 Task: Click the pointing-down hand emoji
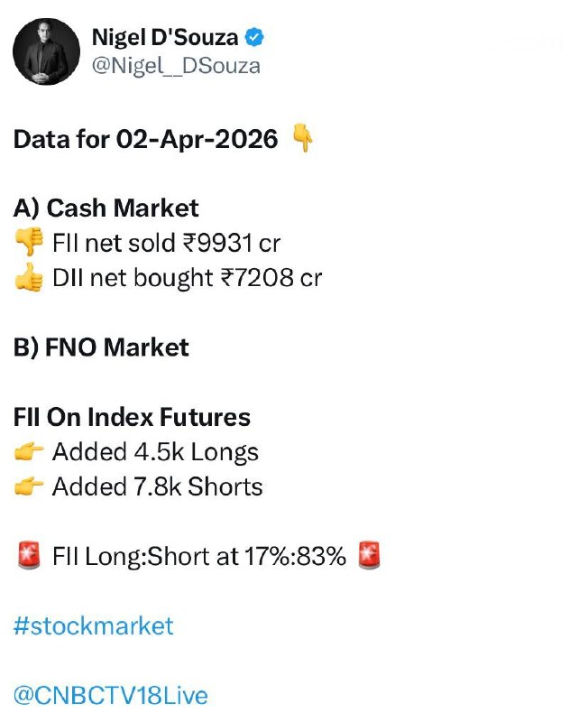305,140
